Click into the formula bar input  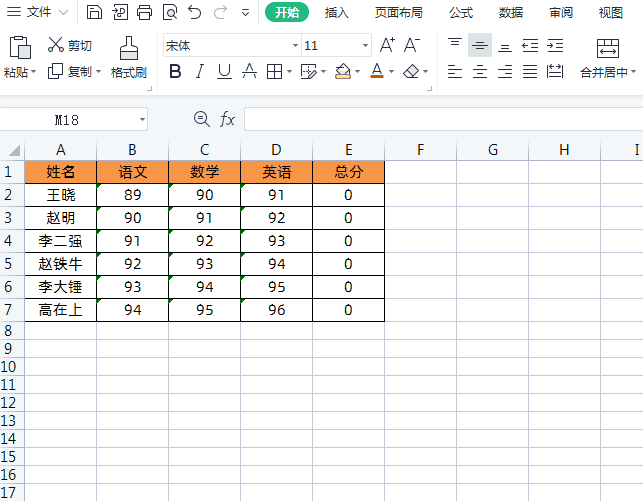pyautogui.click(x=444, y=119)
